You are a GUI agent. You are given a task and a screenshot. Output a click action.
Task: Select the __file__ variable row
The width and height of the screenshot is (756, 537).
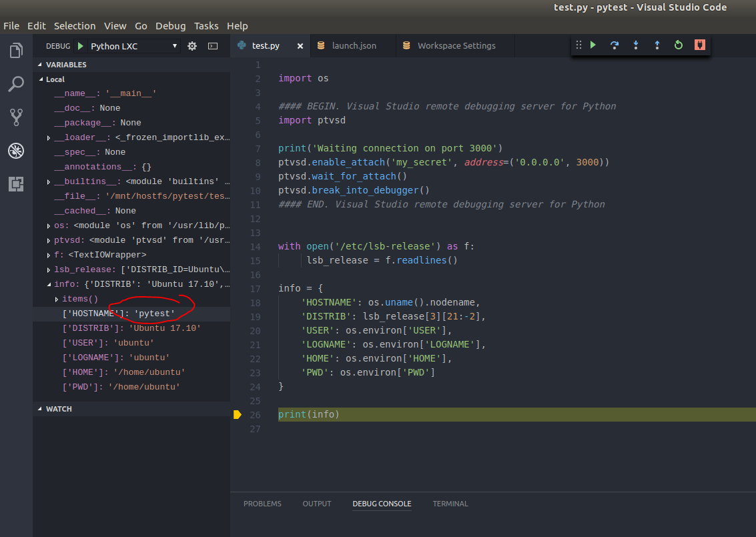131,196
